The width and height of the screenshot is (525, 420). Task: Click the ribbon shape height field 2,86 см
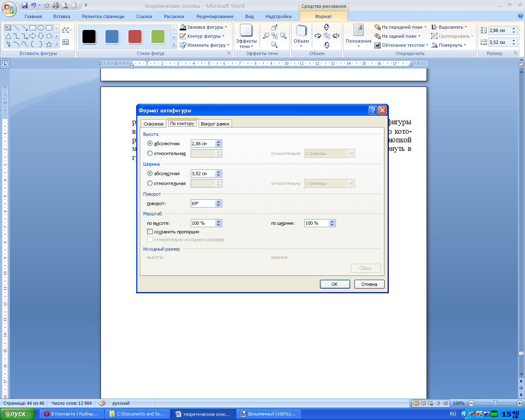(x=499, y=30)
